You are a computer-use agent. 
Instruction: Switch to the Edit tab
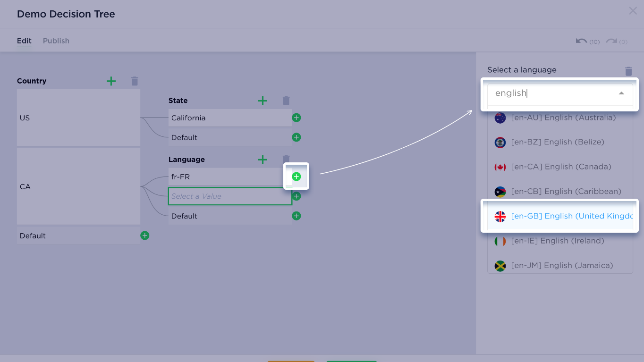click(x=24, y=41)
